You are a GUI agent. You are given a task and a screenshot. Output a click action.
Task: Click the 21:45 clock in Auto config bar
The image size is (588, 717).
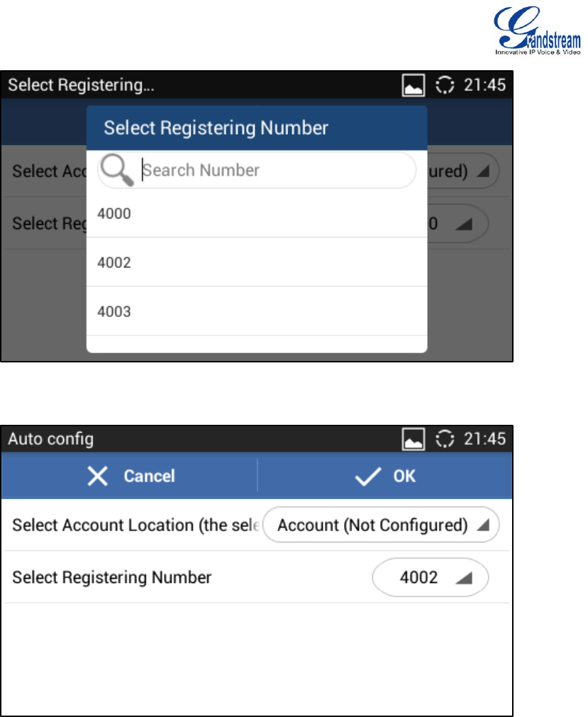click(x=484, y=439)
